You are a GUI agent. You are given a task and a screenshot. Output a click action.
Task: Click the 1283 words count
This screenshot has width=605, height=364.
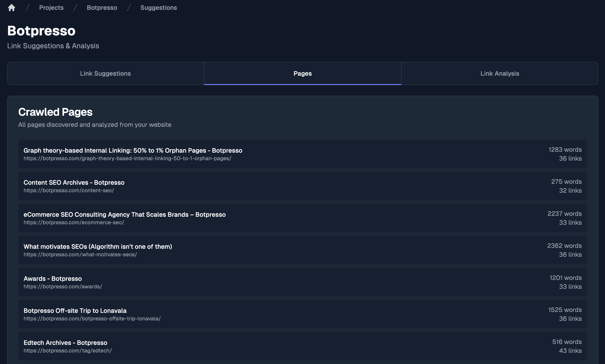565,150
